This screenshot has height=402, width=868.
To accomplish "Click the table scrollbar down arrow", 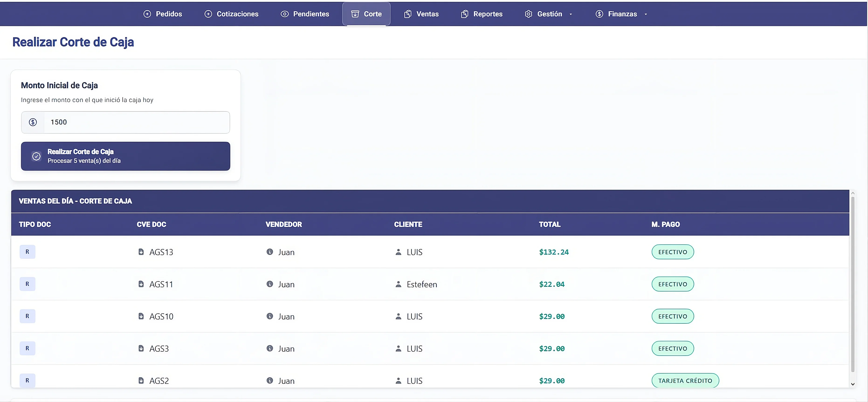I will point(853,384).
